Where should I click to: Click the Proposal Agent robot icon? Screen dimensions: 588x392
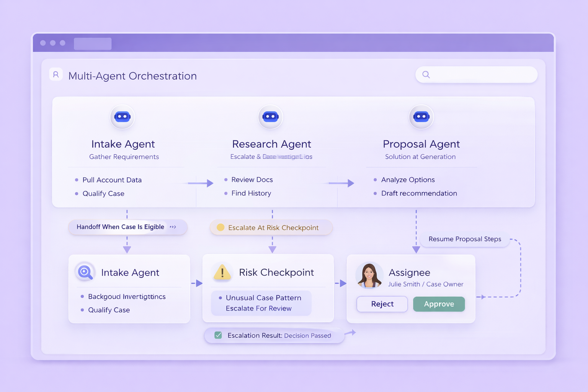(421, 117)
